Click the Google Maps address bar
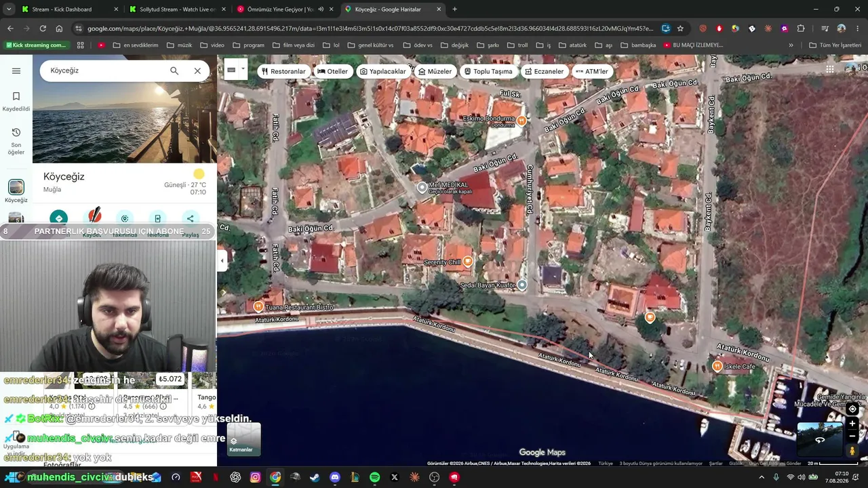 pos(370,28)
